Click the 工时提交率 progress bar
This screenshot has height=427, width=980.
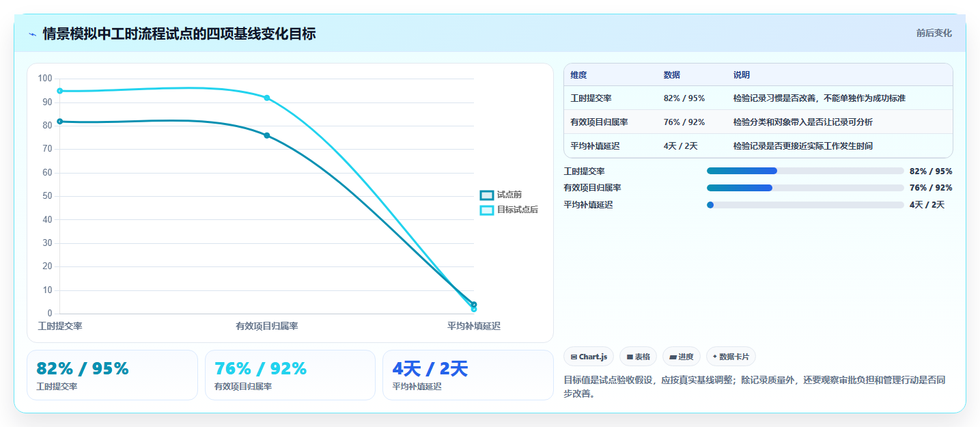pyautogui.click(x=805, y=171)
